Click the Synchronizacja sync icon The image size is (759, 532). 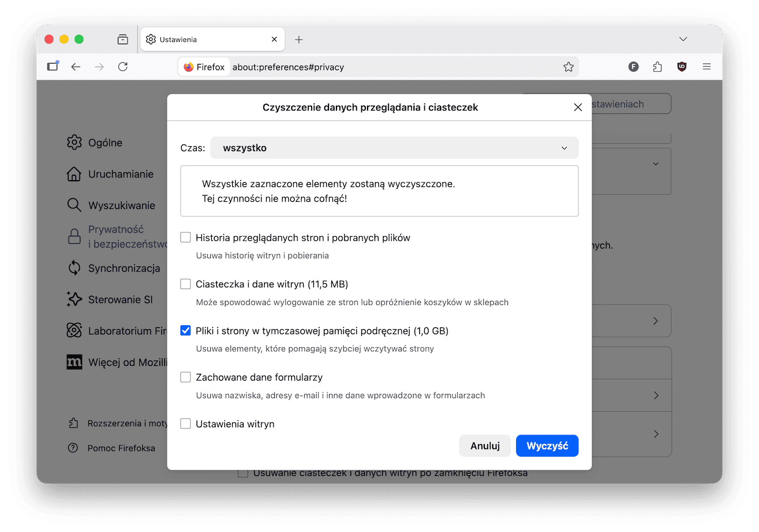(74, 268)
